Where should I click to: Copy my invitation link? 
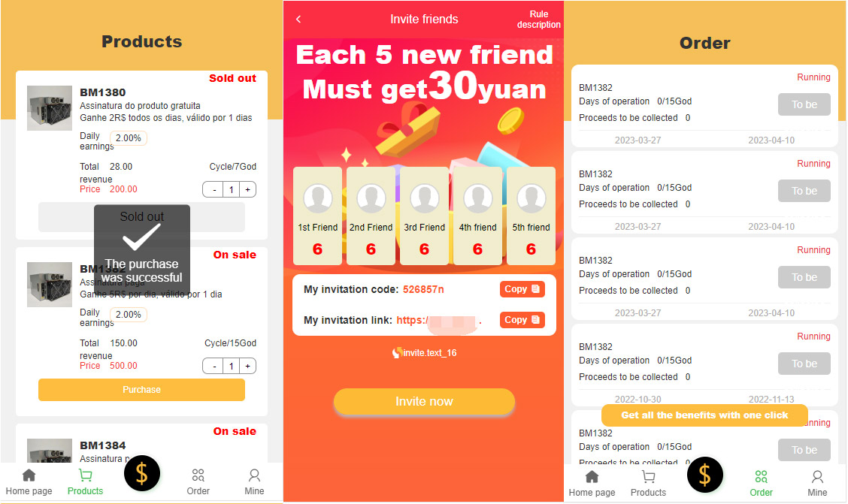coord(522,320)
